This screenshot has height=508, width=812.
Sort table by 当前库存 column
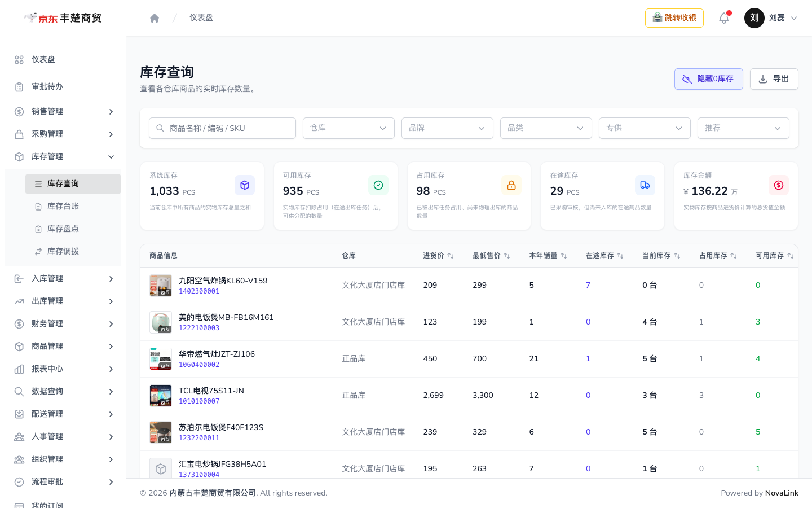tap(661, 256)
